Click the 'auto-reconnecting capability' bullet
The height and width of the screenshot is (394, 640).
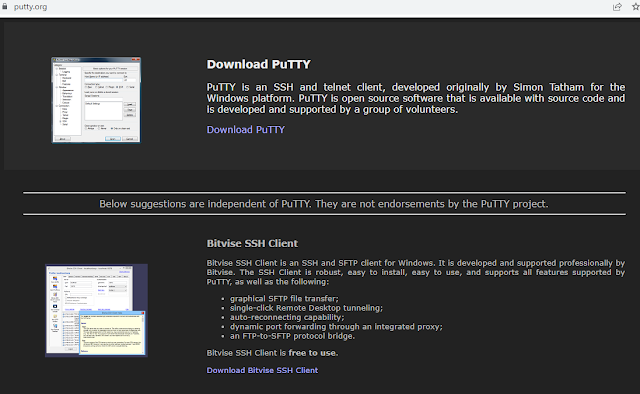point(287,317)
